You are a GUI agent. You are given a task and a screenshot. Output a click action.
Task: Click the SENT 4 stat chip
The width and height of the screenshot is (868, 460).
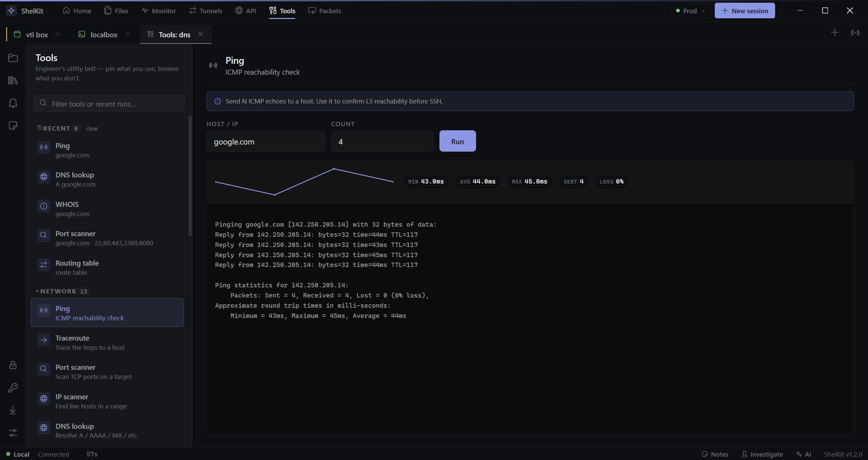pyautogui.click(x=573, y=181)
